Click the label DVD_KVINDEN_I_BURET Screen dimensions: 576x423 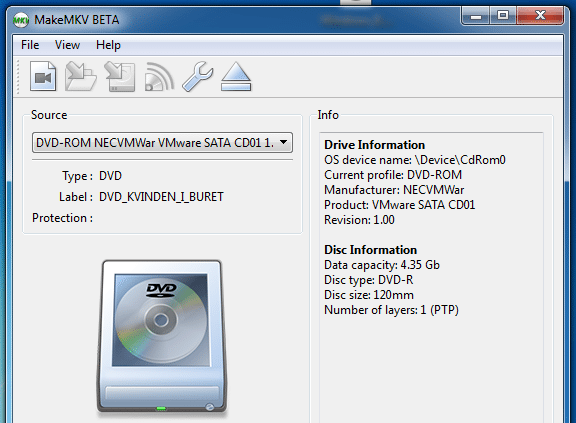point(161,197)
